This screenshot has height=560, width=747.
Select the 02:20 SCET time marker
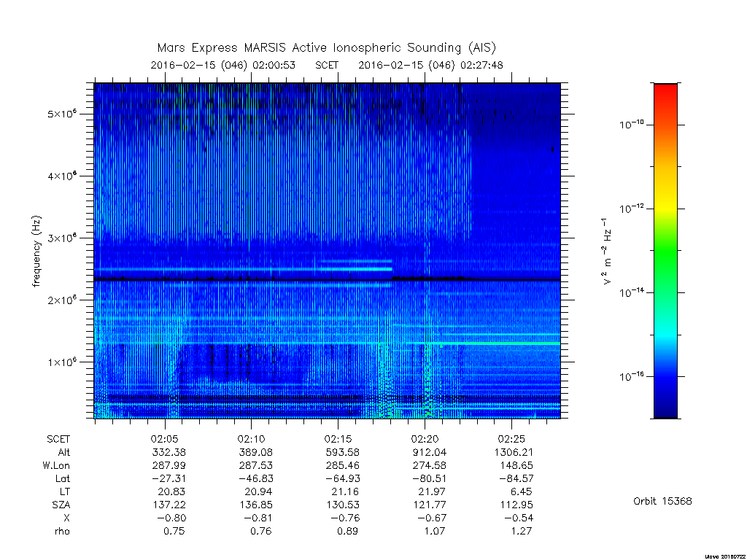click(x=425, y=439)
